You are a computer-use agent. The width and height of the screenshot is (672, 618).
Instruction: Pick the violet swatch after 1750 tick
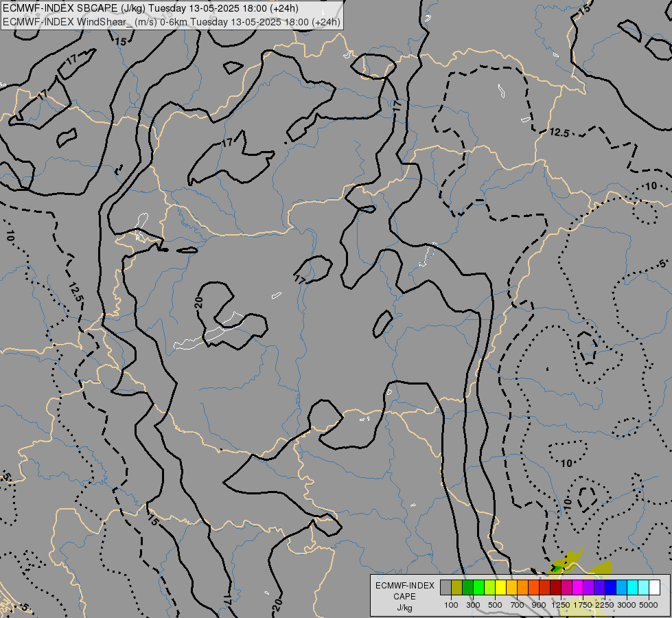[x=588, y=588]
